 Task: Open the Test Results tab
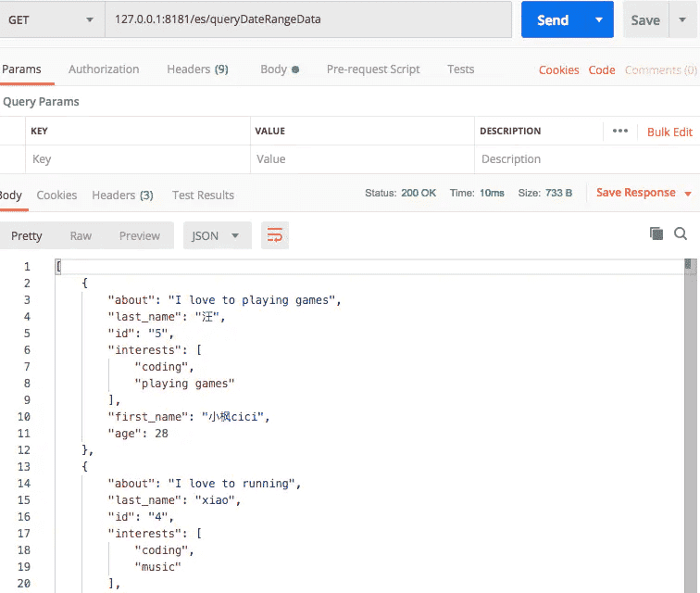(203, 196)
